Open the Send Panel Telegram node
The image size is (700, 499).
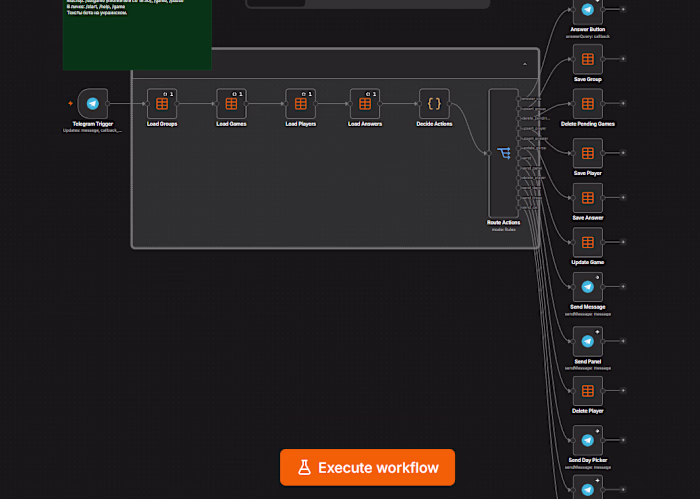pyautogui.click(x=588, y=341)
